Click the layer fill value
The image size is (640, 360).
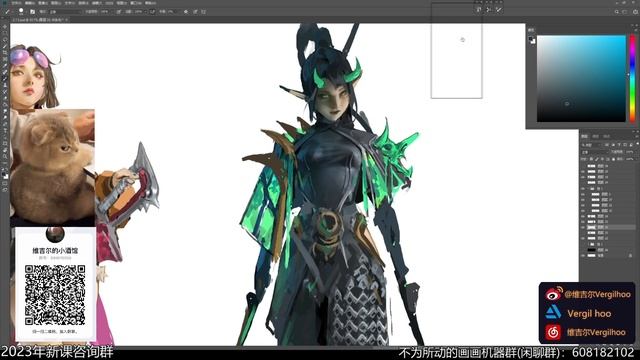pos(630,159)
